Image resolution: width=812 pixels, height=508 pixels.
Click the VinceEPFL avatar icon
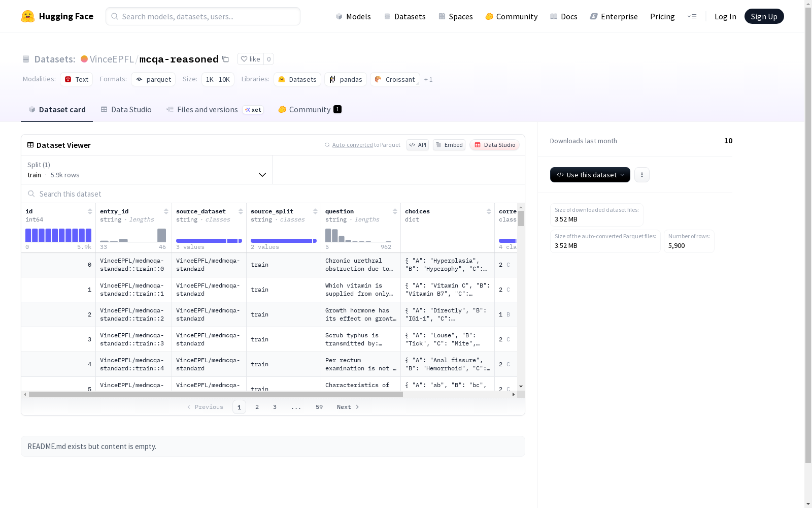pos(84,59)
